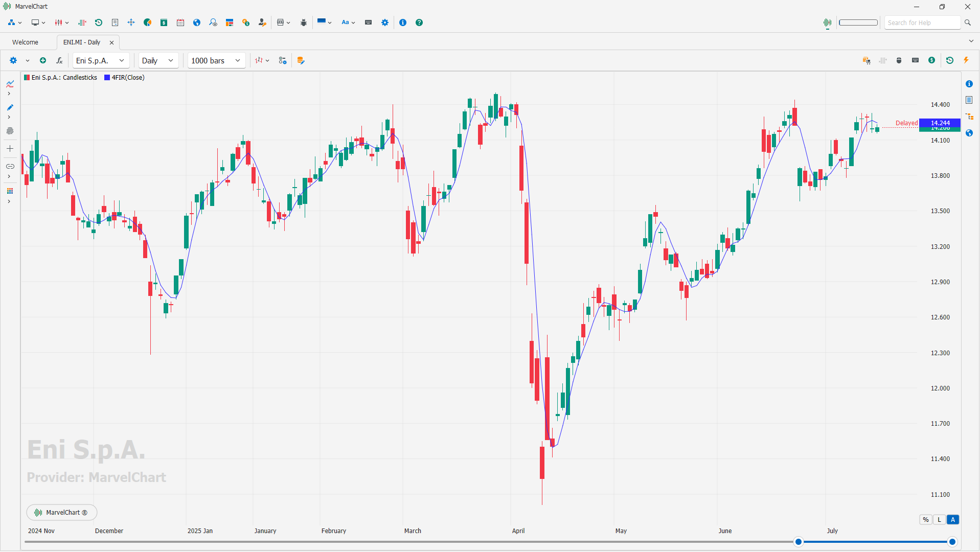Click the left handle of time range slider
980x552 pixels.
pos(798,542)
